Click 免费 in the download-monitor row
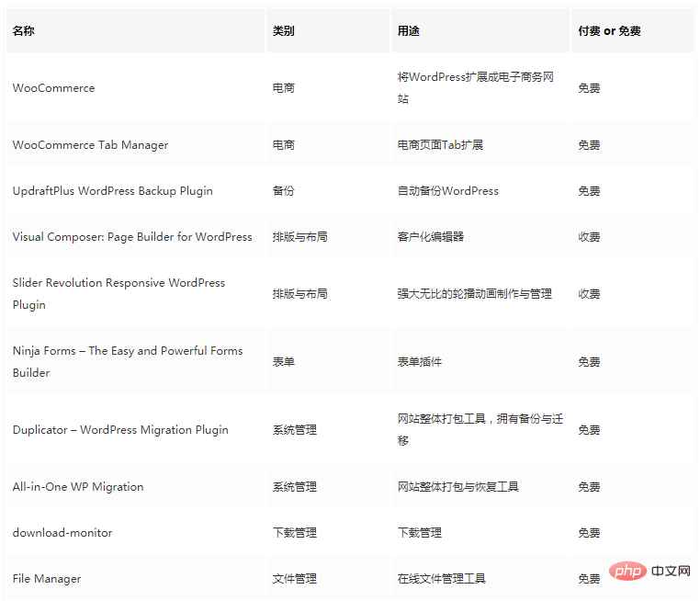The height and width of the screenshot is (601, 700). pyautogui.click(x=589, y=533)
